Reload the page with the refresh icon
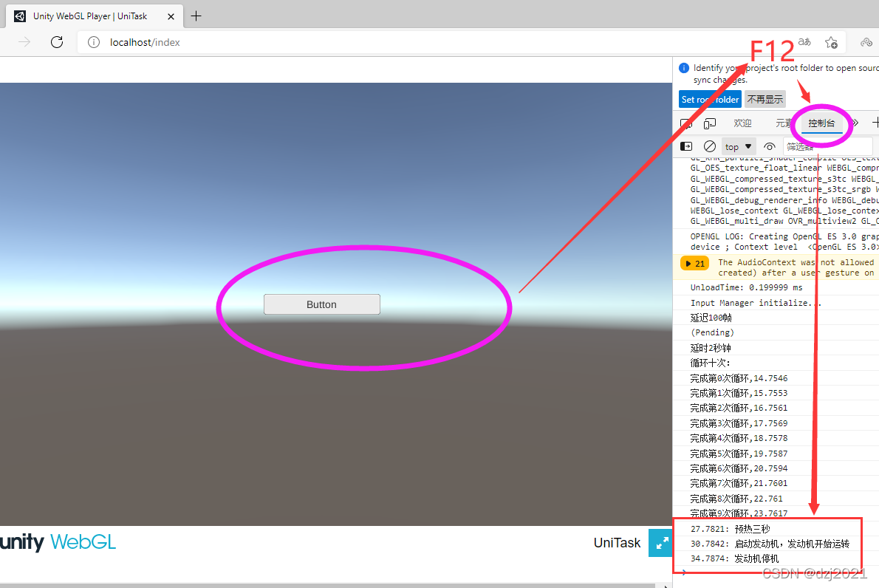 [x=57, y=42]
